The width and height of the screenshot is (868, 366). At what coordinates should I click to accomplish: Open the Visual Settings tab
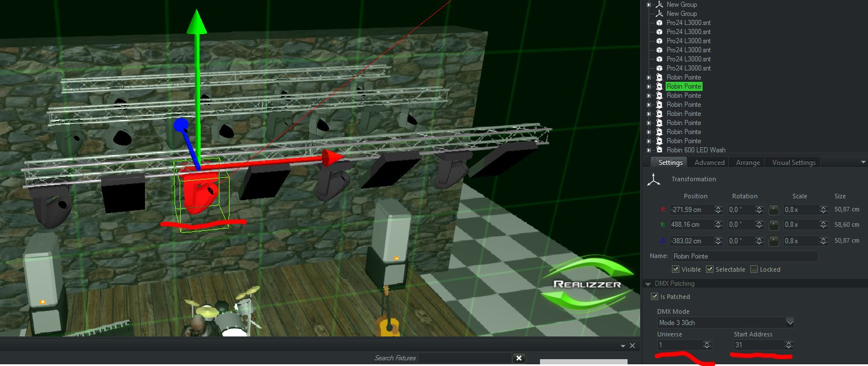pos(794,163)
